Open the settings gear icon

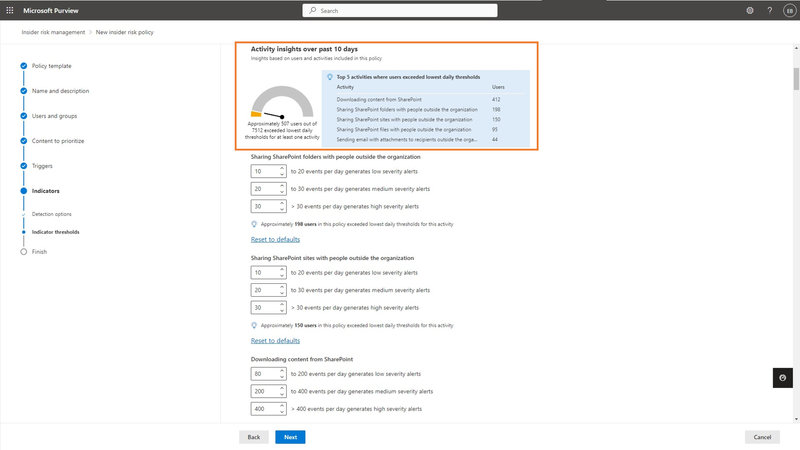click(749, 10)
